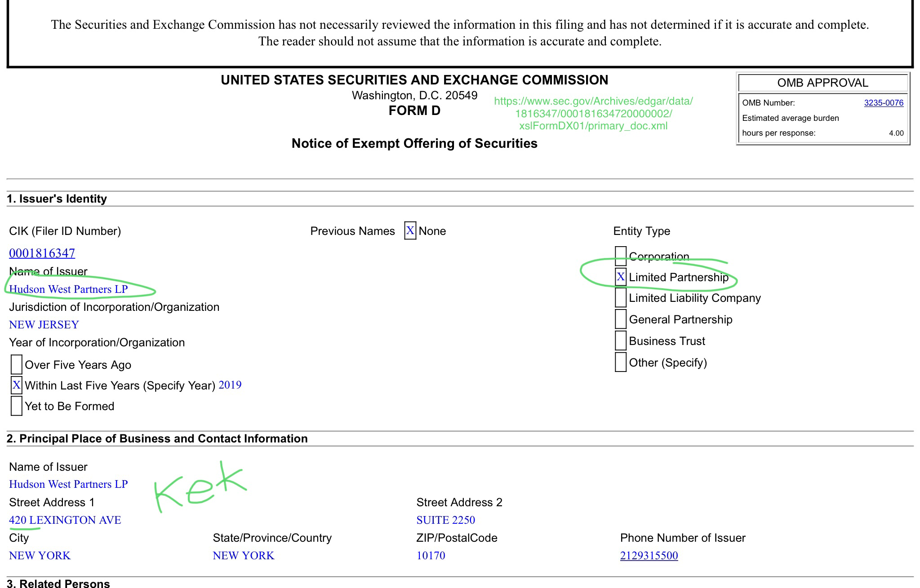Check the Limited Liability Company box
Viewport: 920px width, 588px height.
click(x=620, y=297)
